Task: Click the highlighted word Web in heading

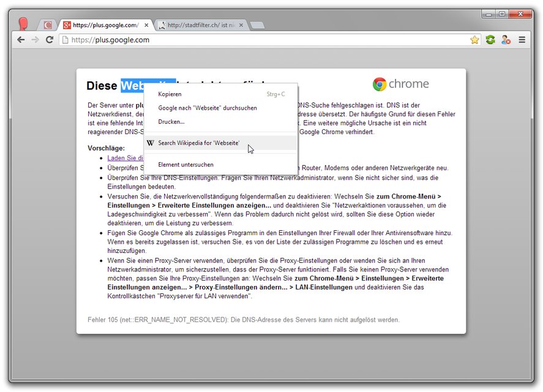Action: pyautogui.click(x=132, y=86)
